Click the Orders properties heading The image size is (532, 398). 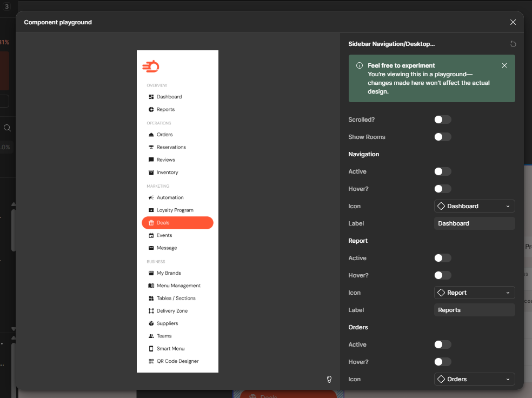click(x=358, y=327)
